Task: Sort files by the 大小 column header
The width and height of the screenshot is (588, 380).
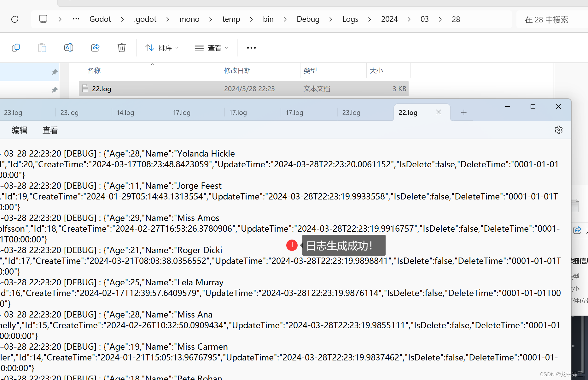Action: [x=376, y=70]
